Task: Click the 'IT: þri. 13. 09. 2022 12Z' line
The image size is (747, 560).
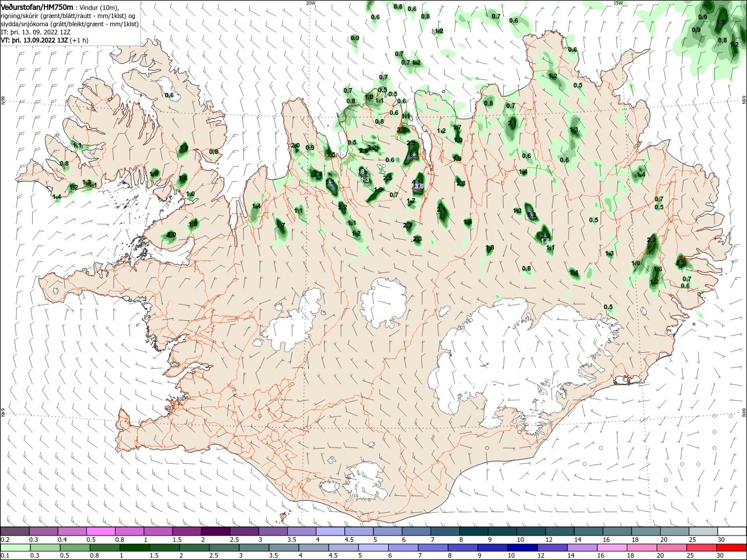Action: tap(36, 32)
